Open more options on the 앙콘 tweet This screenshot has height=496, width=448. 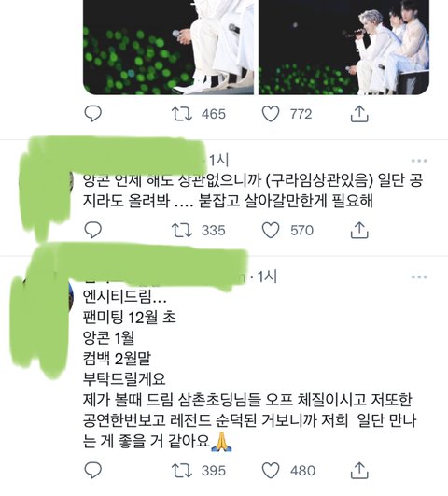coord(419,161)
